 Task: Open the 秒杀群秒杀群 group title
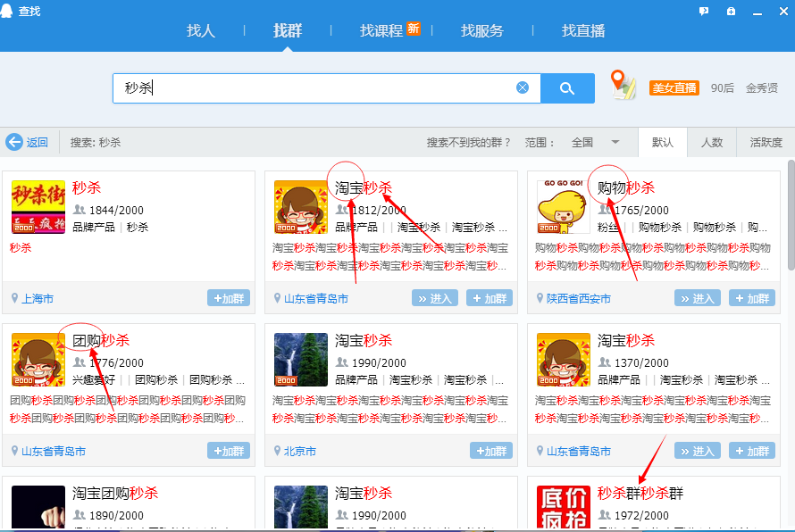pos(640,493)
